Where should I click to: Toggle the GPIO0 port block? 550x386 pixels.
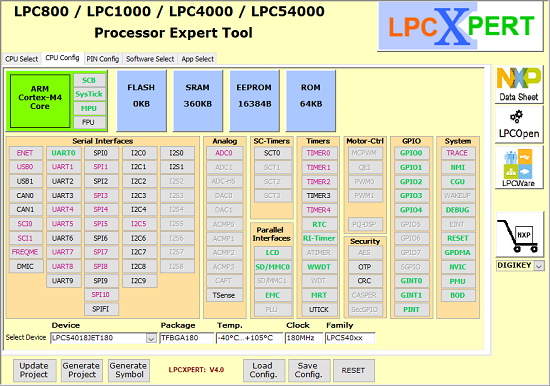click(411, 153)
